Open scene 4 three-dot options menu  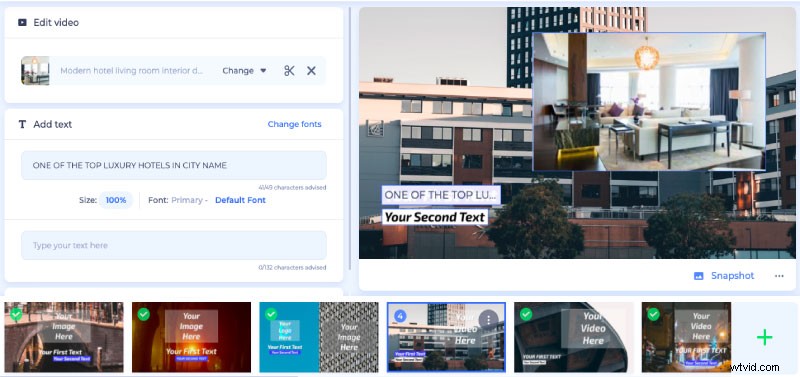[x=488, y=319]
